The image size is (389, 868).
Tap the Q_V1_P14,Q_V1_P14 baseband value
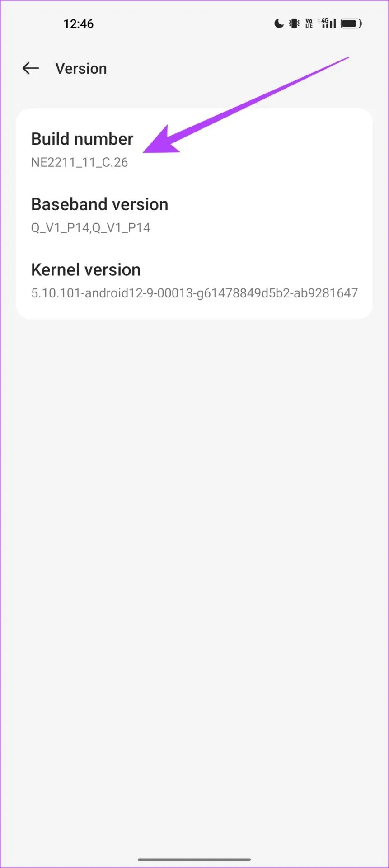point(91,227)
